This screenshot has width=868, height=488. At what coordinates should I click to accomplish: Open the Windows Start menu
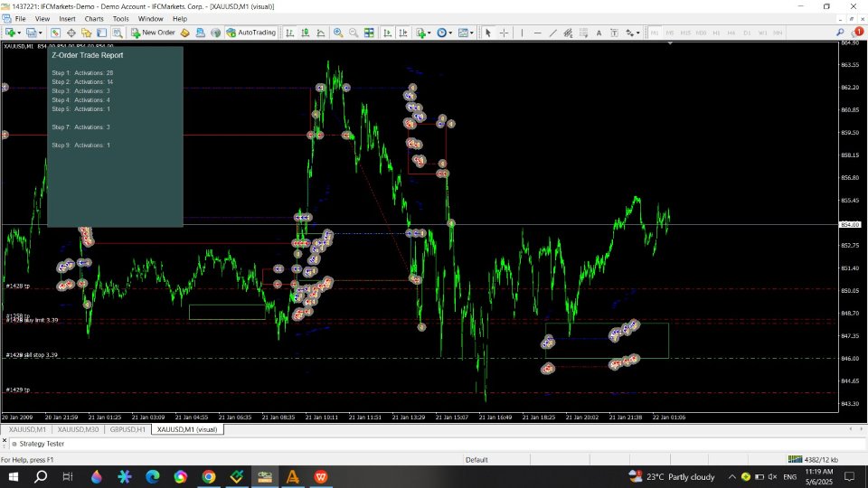(14, 476)
